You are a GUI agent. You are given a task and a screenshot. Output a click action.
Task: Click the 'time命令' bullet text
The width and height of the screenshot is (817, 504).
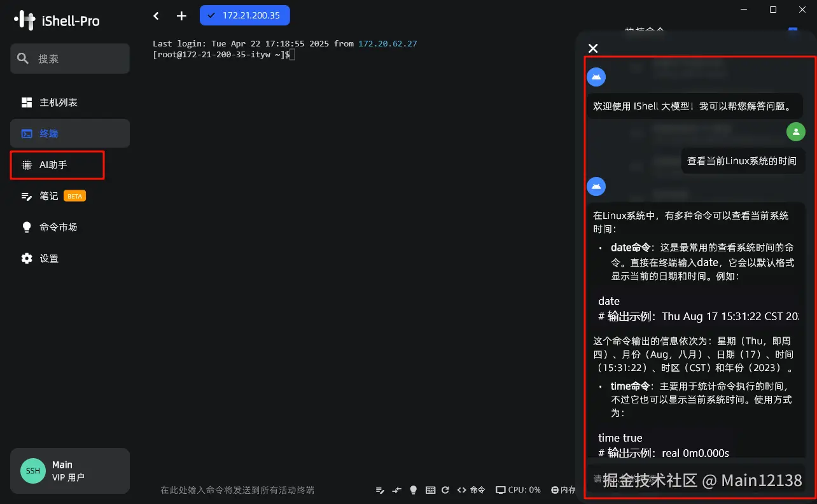(x=631, y=386)
